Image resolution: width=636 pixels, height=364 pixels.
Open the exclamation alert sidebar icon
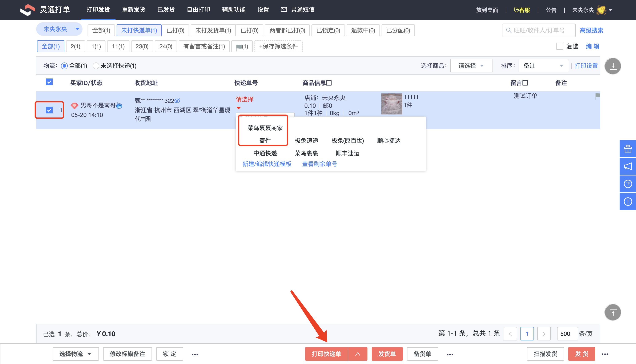(628, 202)
